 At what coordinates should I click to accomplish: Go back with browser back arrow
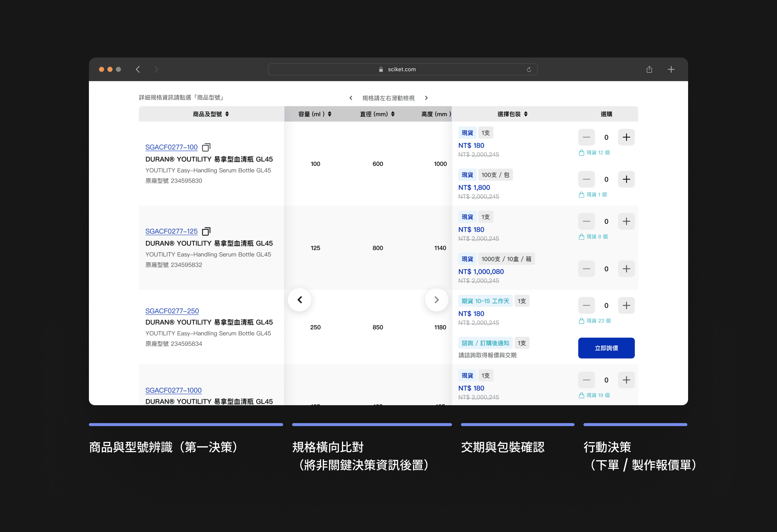pos(138,69)
